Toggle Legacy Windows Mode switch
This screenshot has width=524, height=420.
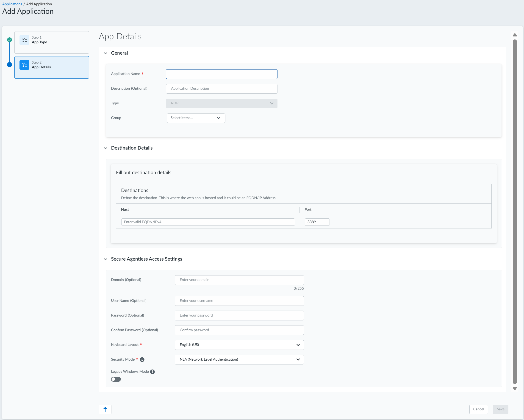click(x=116, y=379)
